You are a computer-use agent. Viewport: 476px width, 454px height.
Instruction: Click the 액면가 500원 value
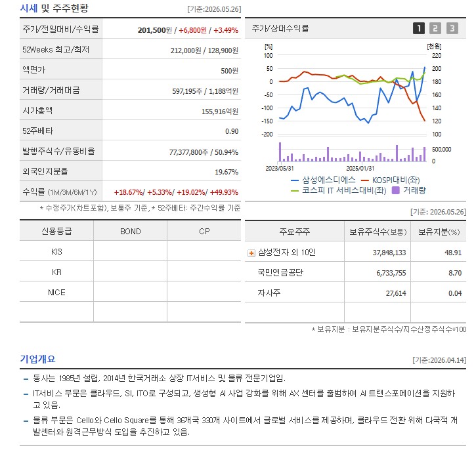(x=229, y=71)
